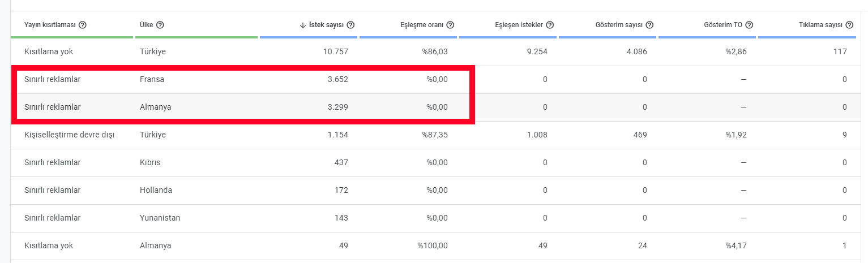Open help icon next to İstek sayısı
This screenshot has height=263, width=868.
(x=351, y=25)
